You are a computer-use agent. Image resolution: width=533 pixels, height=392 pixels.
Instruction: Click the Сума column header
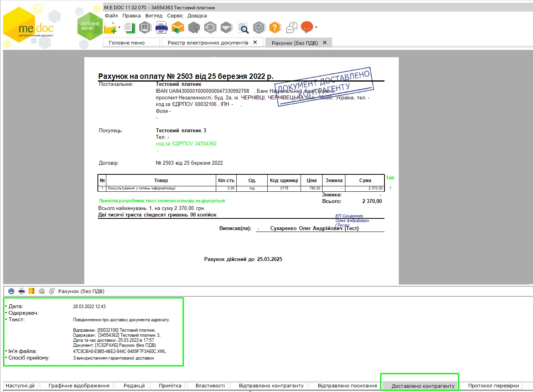click(365, 180)
